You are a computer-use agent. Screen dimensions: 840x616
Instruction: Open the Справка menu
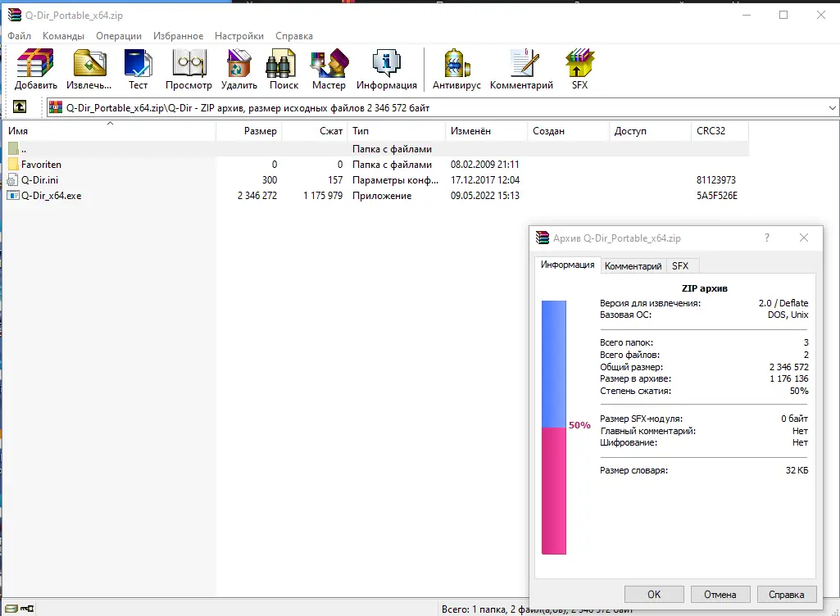pyautogui.click(x=294, y=36)
